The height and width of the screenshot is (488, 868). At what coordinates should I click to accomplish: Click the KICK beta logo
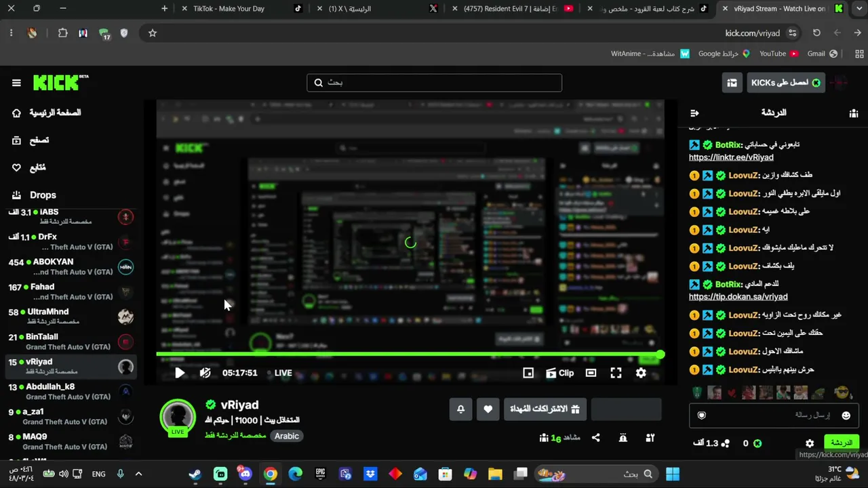(61, 83)
